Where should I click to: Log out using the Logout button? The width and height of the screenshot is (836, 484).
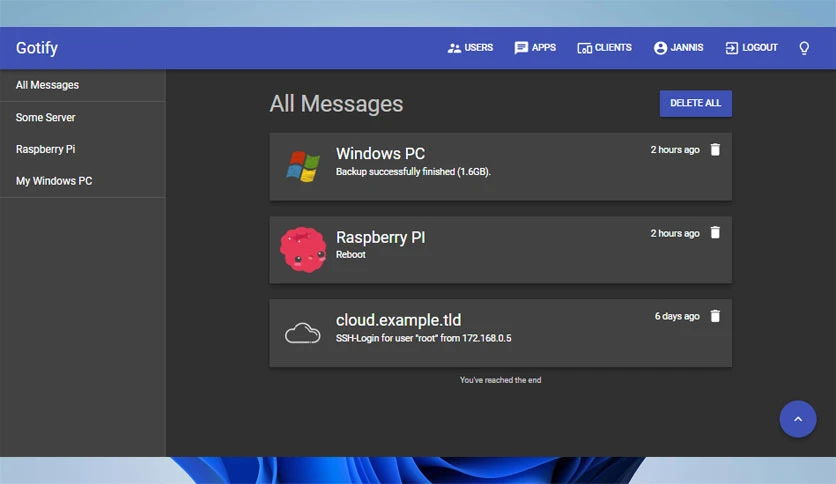[x=751, y=48]
